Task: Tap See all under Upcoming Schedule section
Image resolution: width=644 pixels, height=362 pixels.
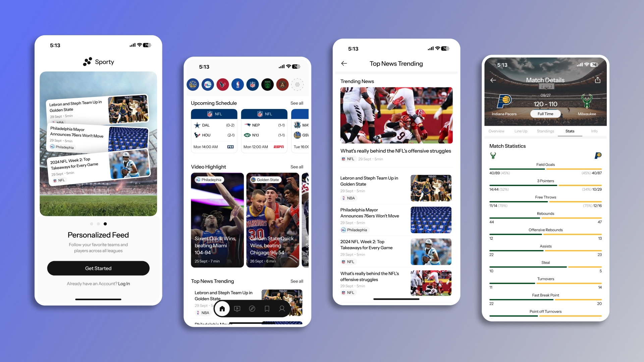Action: [x=297, y=103]
